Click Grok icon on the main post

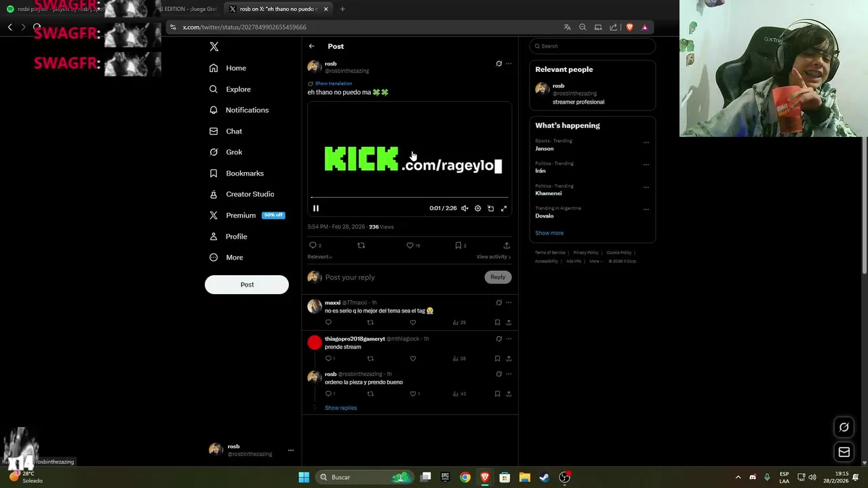[499, 64]
